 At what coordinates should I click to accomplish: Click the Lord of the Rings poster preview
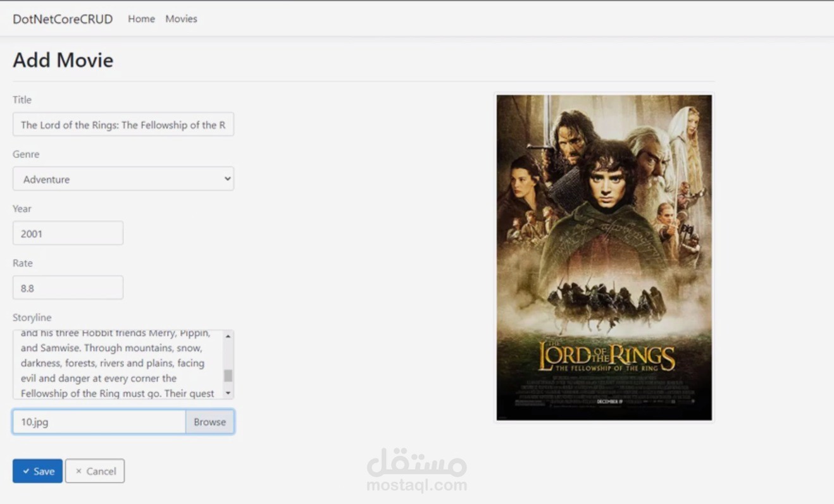coord(604,257)
